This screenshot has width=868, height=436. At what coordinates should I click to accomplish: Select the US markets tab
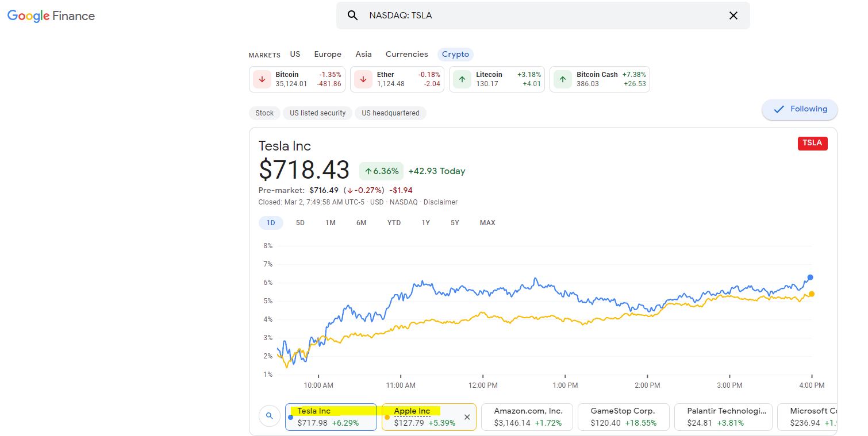(x=295, y=54)
